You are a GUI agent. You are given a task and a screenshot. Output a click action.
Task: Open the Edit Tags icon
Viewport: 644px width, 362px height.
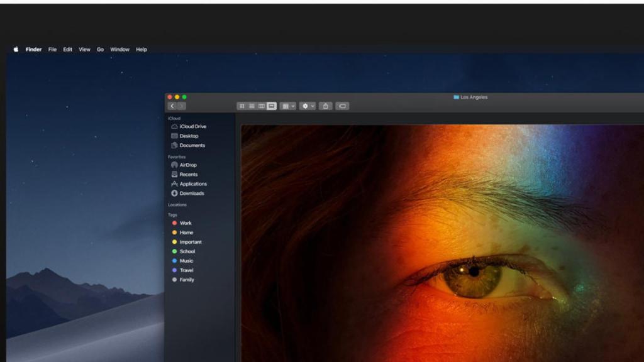(342, 106)
